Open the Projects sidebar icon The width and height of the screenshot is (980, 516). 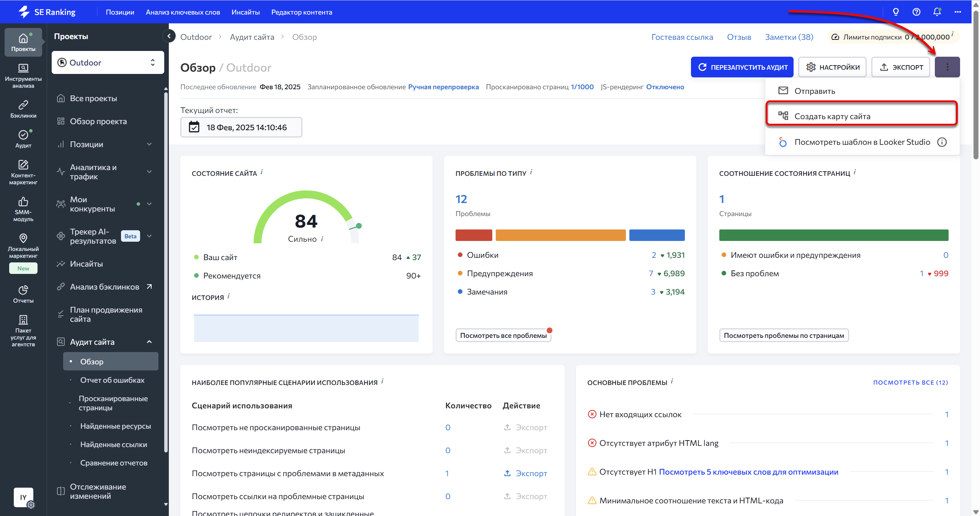click(x=23, y=42)
